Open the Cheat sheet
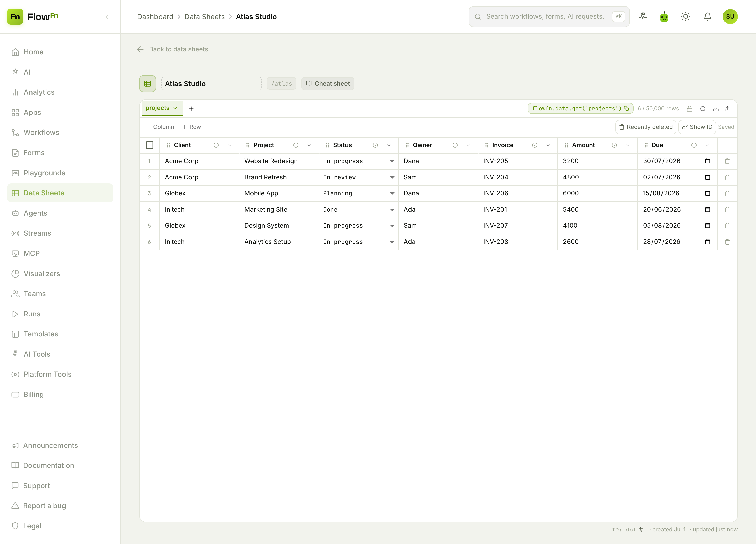Image resolution: width=756 pixels, height=544 pixels. click(x=328, y=84)
